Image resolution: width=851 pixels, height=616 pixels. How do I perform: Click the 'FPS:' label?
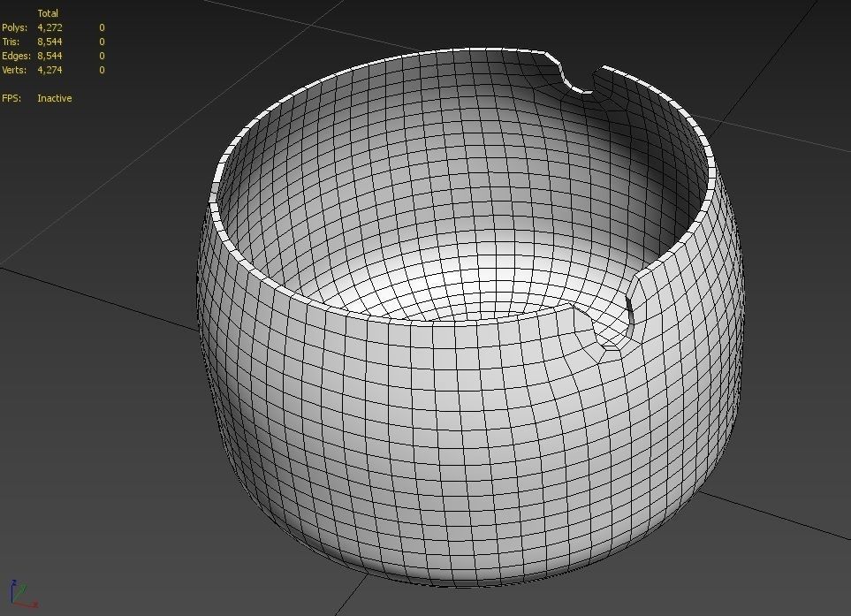click(x=12, y=98)
